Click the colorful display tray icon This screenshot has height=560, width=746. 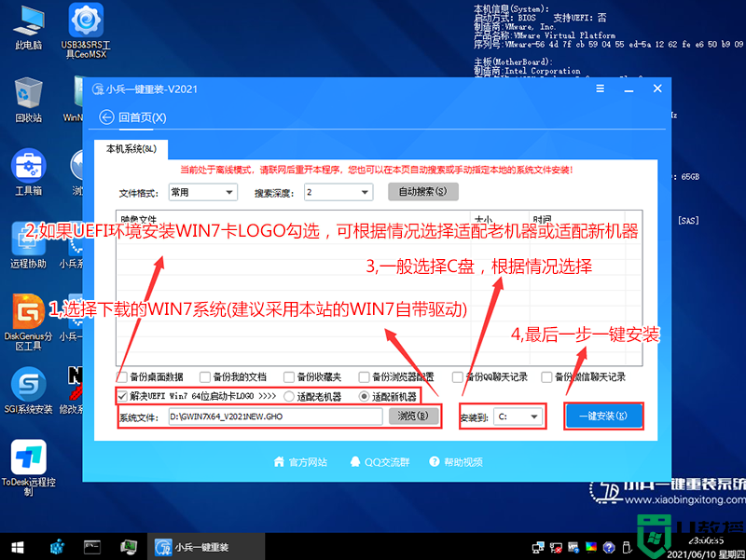[591, 548]
